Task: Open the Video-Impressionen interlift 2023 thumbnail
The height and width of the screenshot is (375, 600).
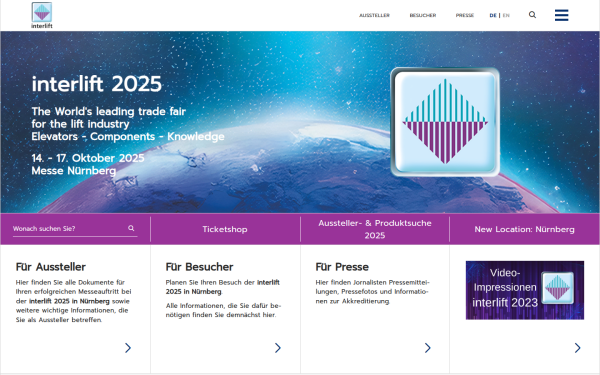Action: tap(525, 290)
